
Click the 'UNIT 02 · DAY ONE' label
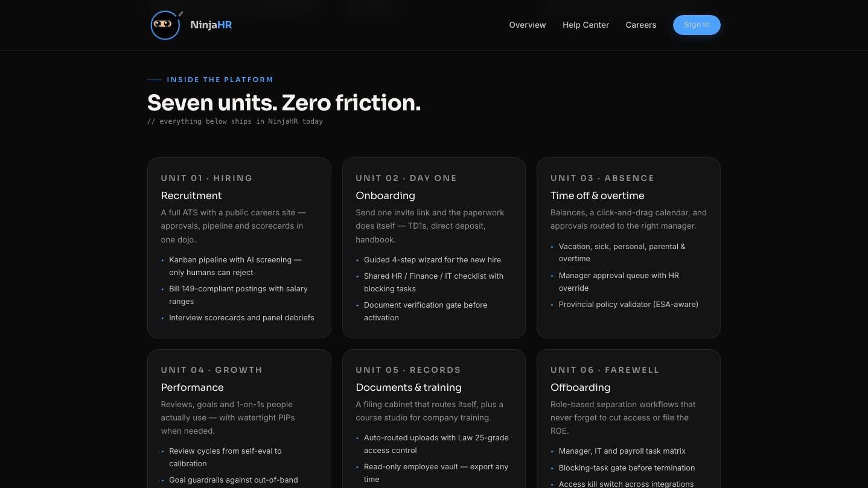pos(406,178)
